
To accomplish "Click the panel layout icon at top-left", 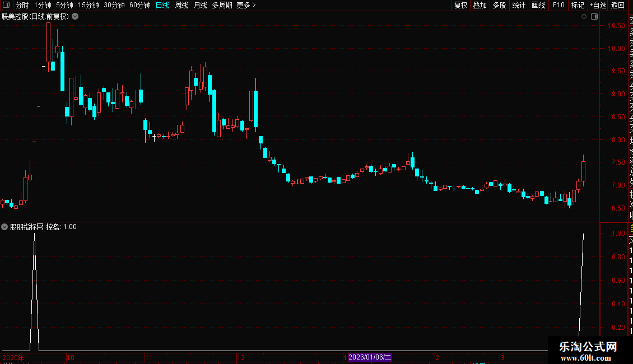I will (x=6, y=5).
